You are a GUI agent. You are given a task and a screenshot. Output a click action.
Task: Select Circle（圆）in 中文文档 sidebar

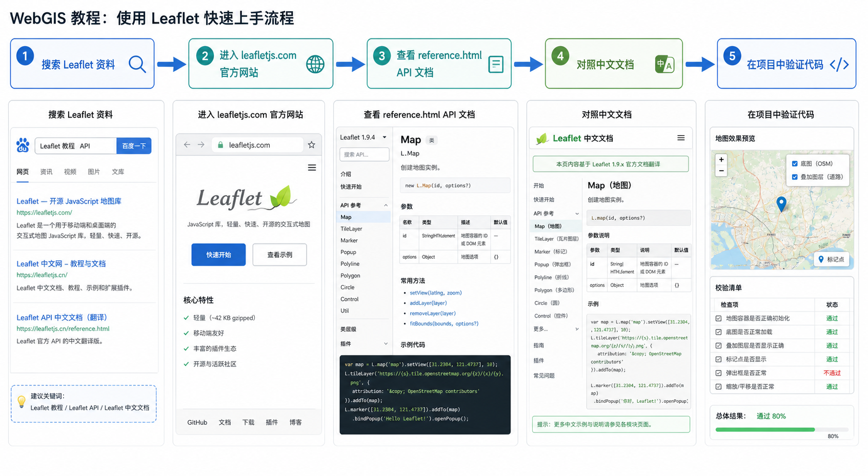tap(547, 303)
